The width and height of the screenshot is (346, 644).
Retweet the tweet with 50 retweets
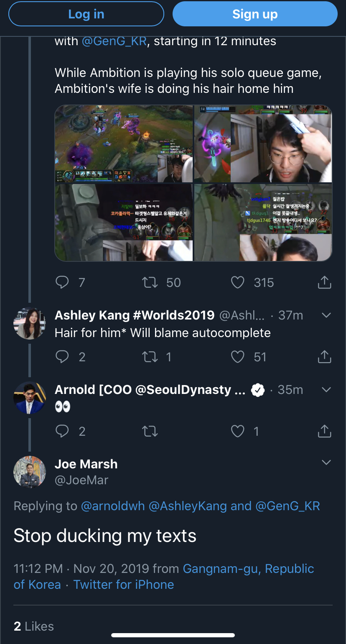(x=150, y=283)
